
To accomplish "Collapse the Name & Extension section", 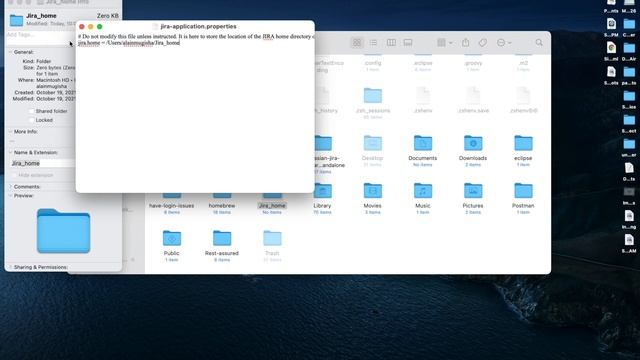I will 10,153.
